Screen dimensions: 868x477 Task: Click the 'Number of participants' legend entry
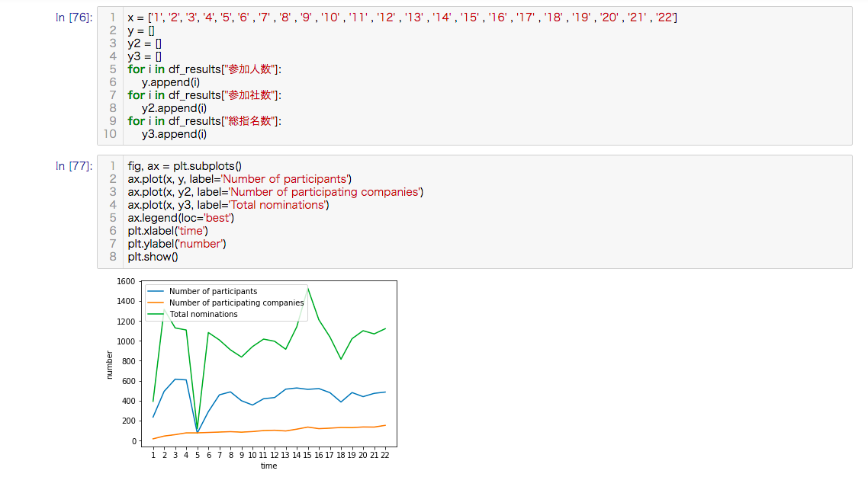(213, 291)
